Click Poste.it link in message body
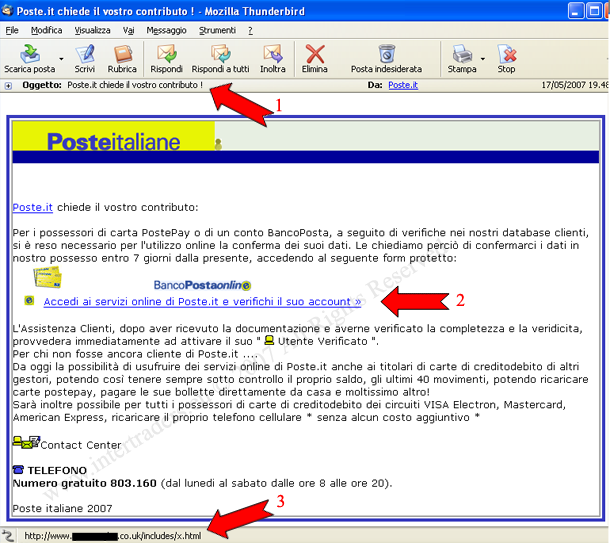This screenshot has height=543, width=610. coord(32,207)
